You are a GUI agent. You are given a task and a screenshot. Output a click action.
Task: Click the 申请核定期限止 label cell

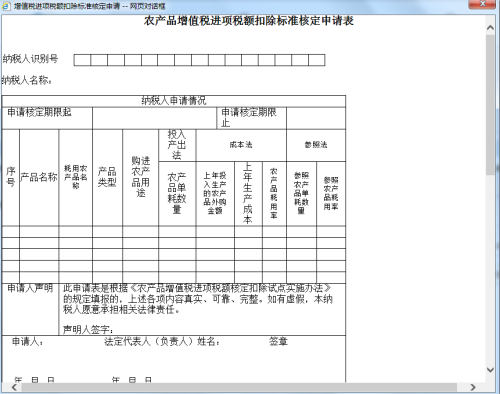tap(252, 118)
